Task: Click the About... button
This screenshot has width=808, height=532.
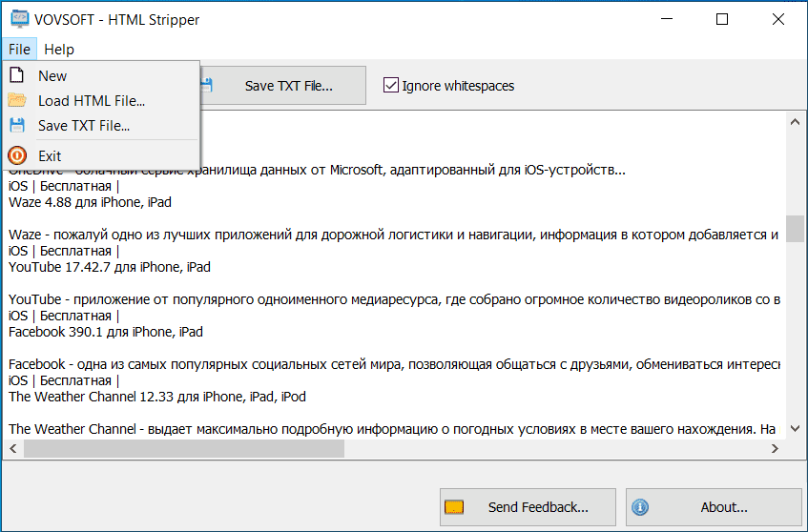Action: [x=714, y=507]
